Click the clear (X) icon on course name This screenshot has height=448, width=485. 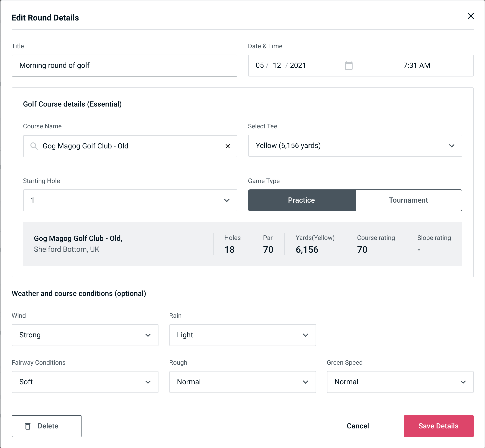[229, 146]
